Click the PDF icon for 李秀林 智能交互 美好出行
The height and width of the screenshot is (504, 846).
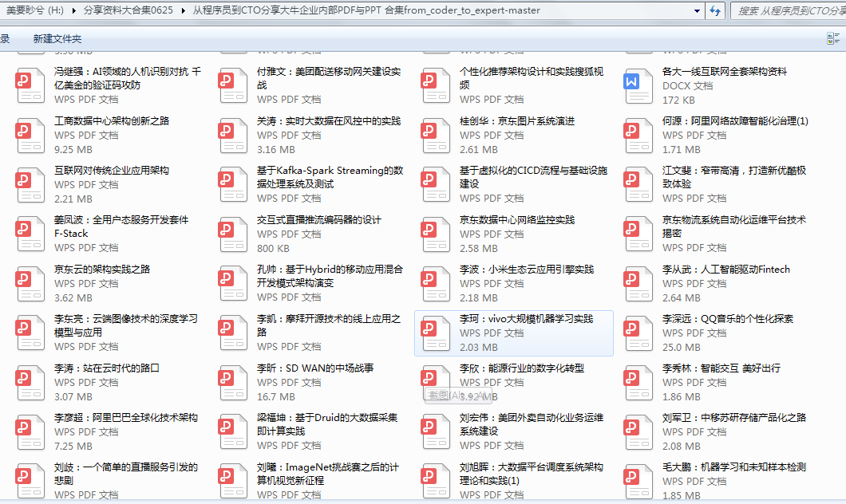point(638,382)
